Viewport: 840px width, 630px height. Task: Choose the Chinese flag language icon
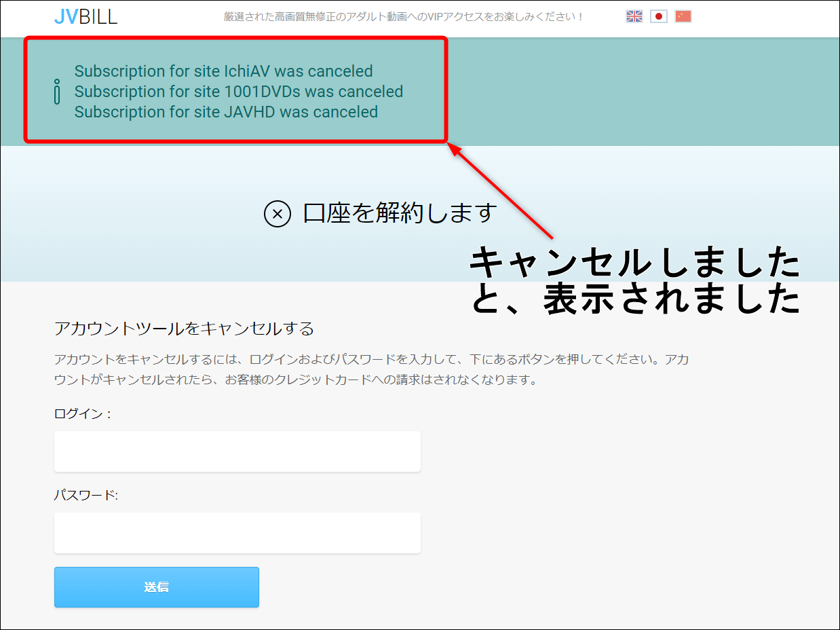pyautogui.click(x=683, y=16)
